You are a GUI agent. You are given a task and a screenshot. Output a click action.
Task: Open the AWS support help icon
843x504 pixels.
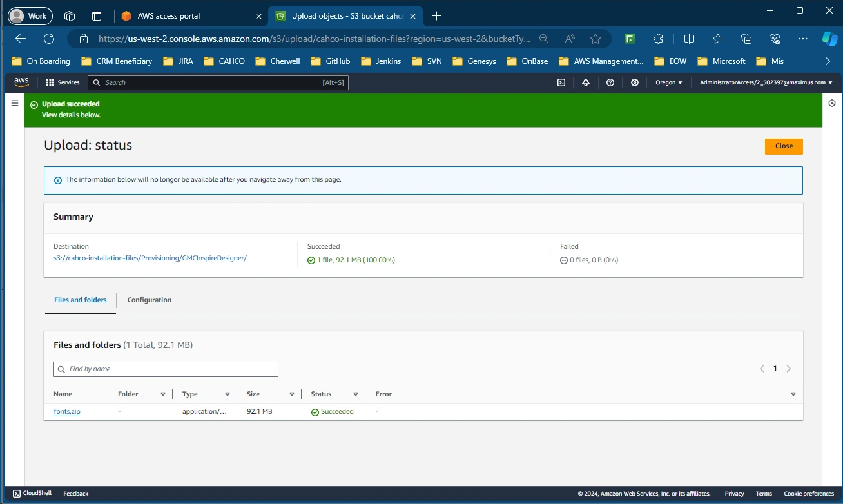tap(610, 82)
